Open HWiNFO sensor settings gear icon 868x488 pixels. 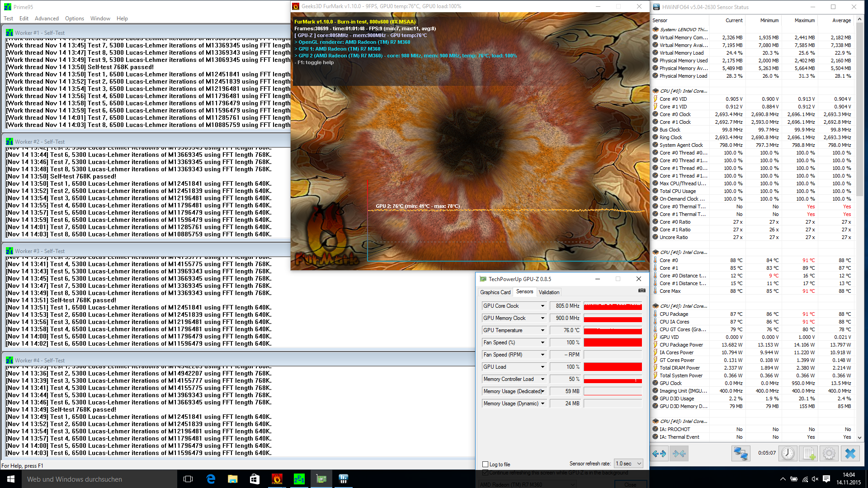(829, 453)
